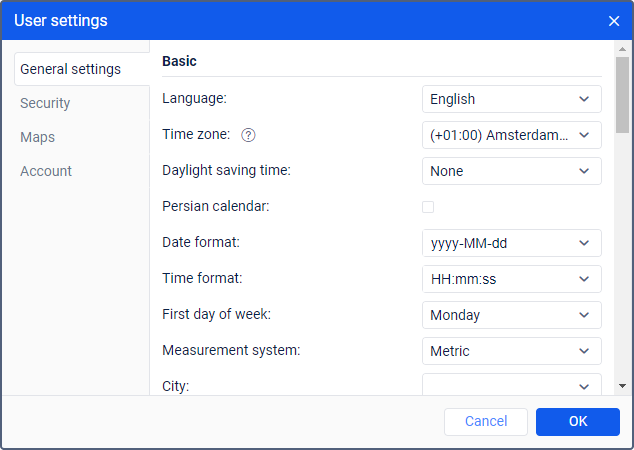Click the scrollbar up arrow
The width and height of the screenshot is (634, 450).
pos(622,48)
